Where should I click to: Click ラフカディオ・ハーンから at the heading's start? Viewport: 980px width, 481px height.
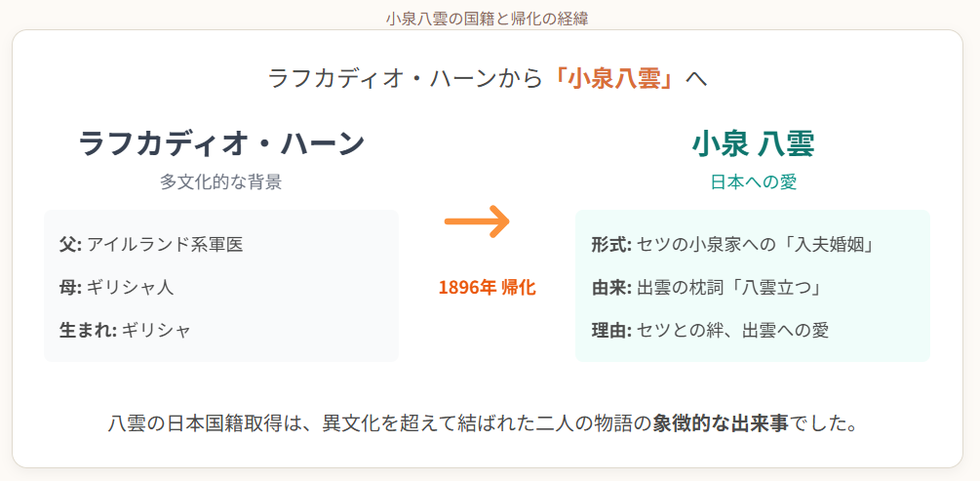[x=404, y=79]
